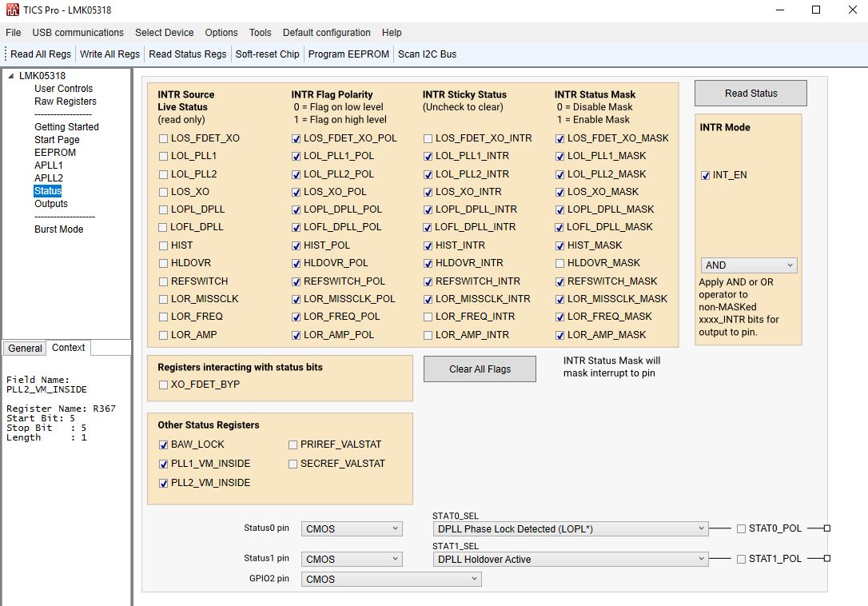This screenshot has height=606, width=868.
Task: Click the Read Status button
Action: pyautogui.click(x=751, y=94)
